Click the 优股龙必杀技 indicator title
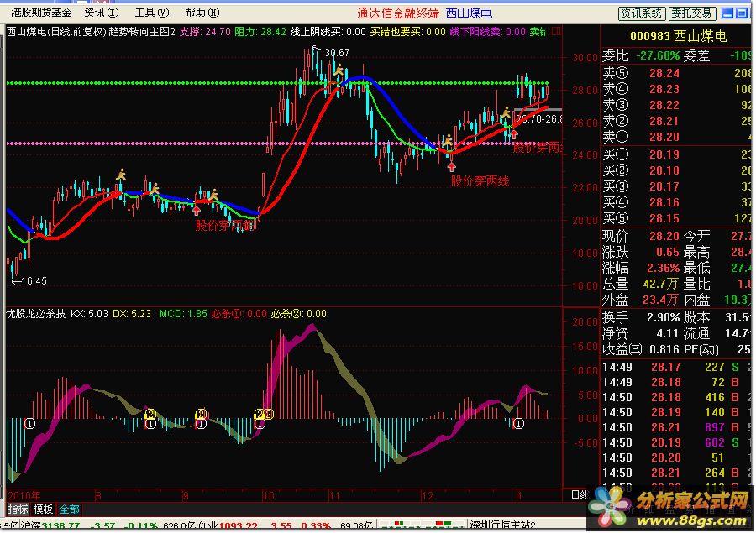The image size is (756, 533). [x=36, y=314]
